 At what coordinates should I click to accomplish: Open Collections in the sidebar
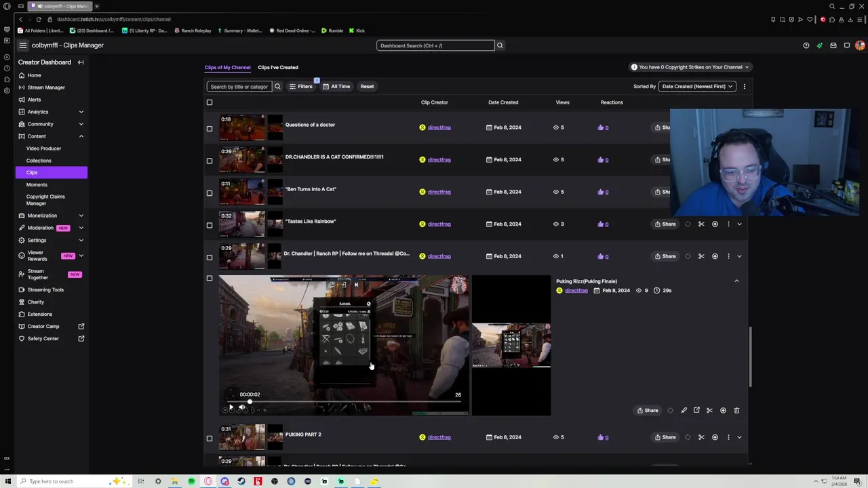pos(39,161)
